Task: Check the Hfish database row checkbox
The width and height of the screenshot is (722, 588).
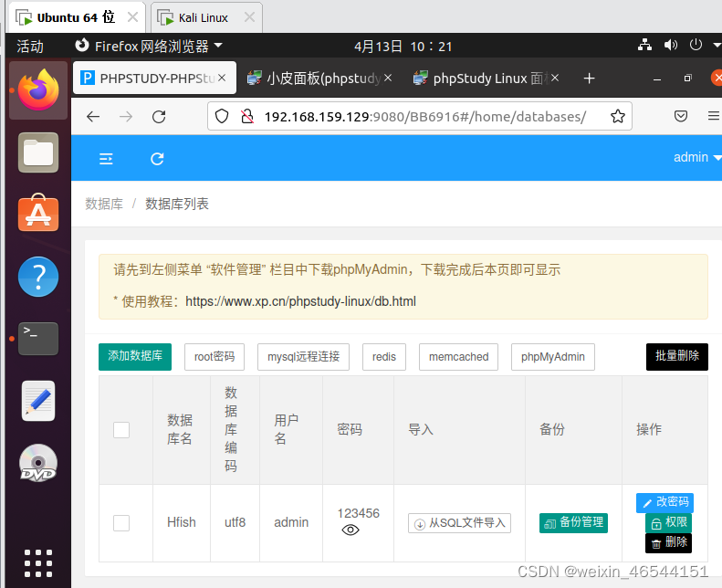Action: click(121, 522)
